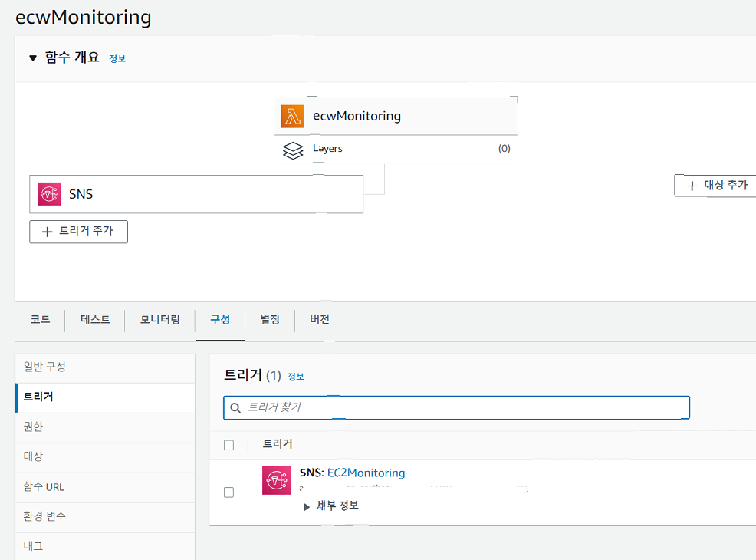Select 권한 in the configuration sidebar
Image resolution: width=756 pixels, height=560 pixels.
(33, 427)
